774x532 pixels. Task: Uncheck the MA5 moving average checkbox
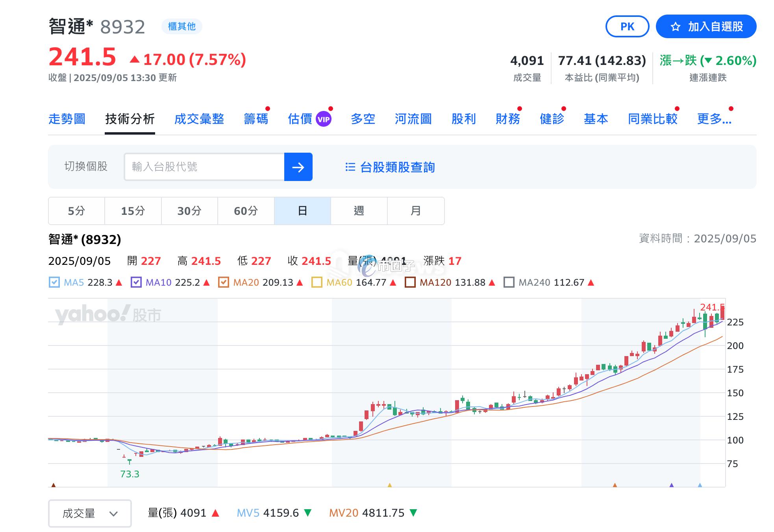55,282
